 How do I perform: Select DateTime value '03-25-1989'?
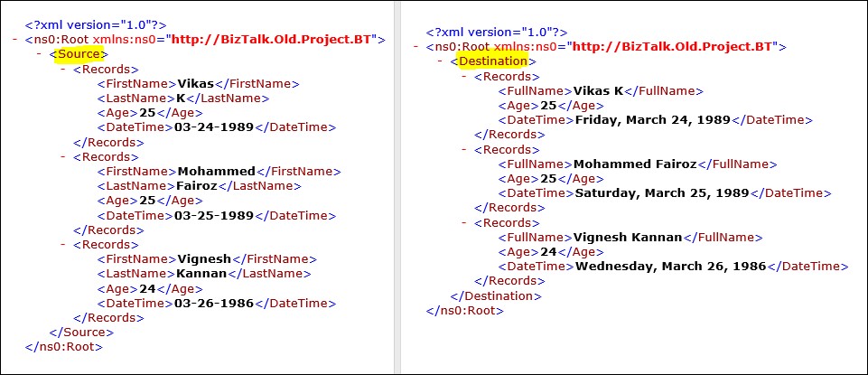click(x=214, y=215)
